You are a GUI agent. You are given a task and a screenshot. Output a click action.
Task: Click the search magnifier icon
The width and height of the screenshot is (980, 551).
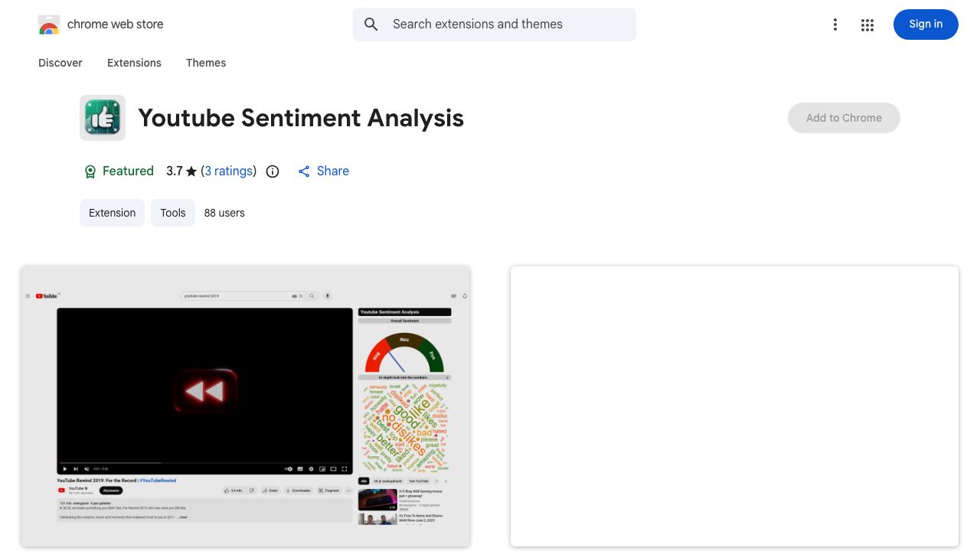pyautogui.click(x=371, y=24)
